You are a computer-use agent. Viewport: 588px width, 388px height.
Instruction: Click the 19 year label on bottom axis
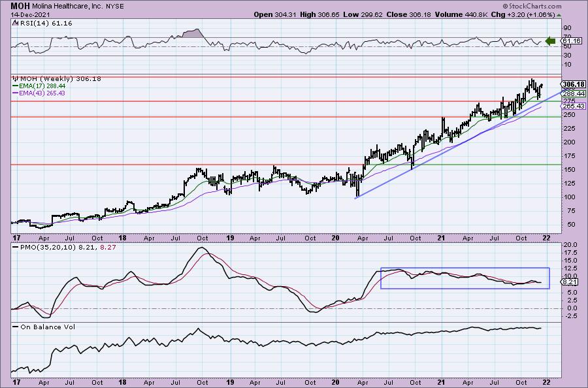(230, 382)
